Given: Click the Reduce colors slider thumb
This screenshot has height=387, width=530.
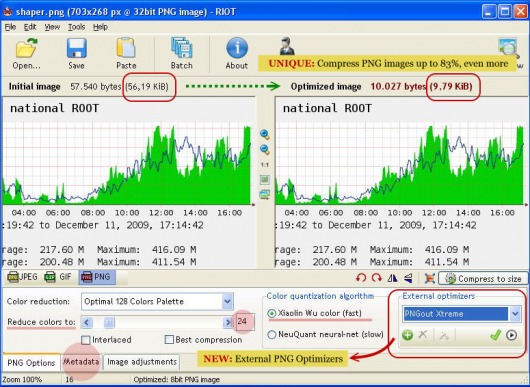Looking at the screenshot, I should click(109, 323).
